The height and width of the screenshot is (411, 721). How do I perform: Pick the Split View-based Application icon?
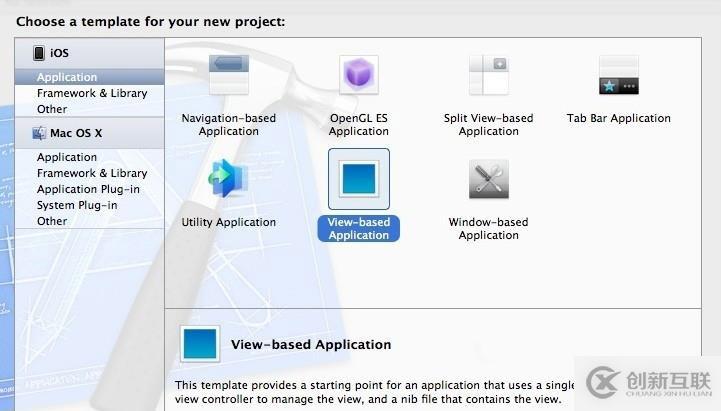click(x=489, y=75)
